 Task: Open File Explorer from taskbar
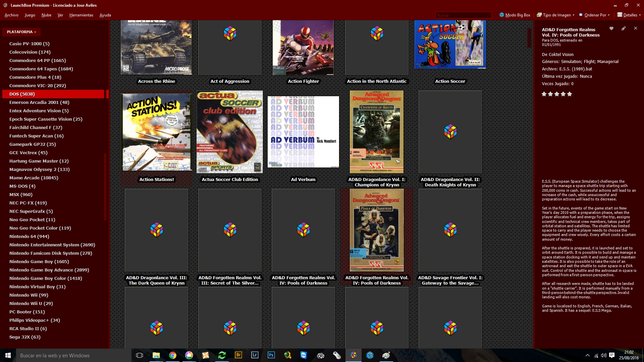point(156,355)
